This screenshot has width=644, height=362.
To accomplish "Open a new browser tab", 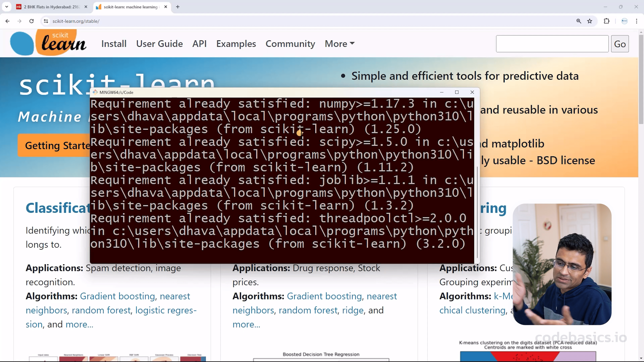I will (178, 7).
